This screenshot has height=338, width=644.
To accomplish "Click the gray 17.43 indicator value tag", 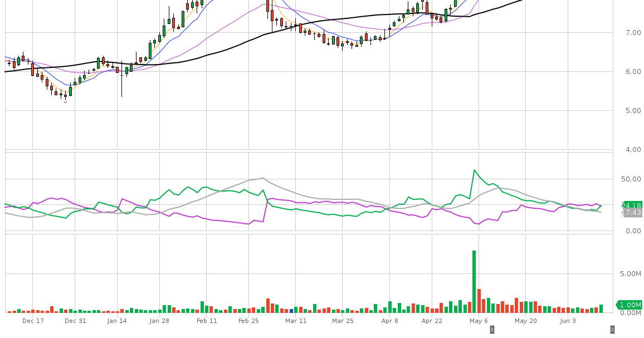I will [x=632, y=212].
